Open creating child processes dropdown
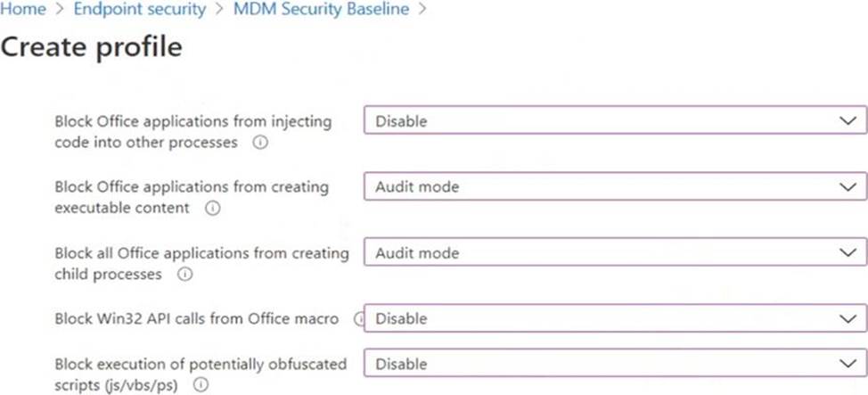 point(615,253)
